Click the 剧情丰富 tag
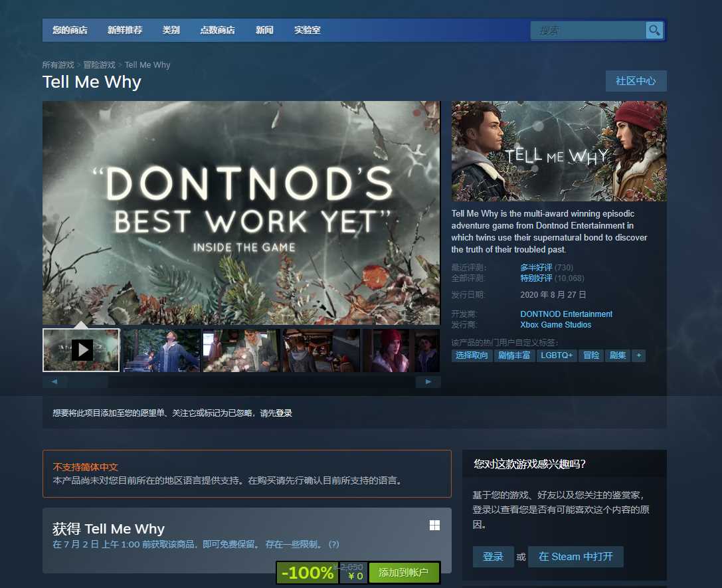 click(514, 355)
